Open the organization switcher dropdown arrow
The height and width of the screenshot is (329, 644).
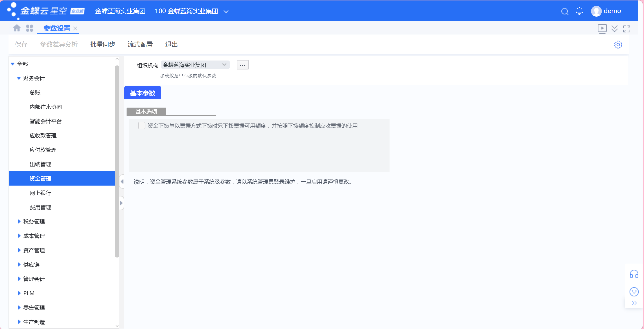coord(226,11)
